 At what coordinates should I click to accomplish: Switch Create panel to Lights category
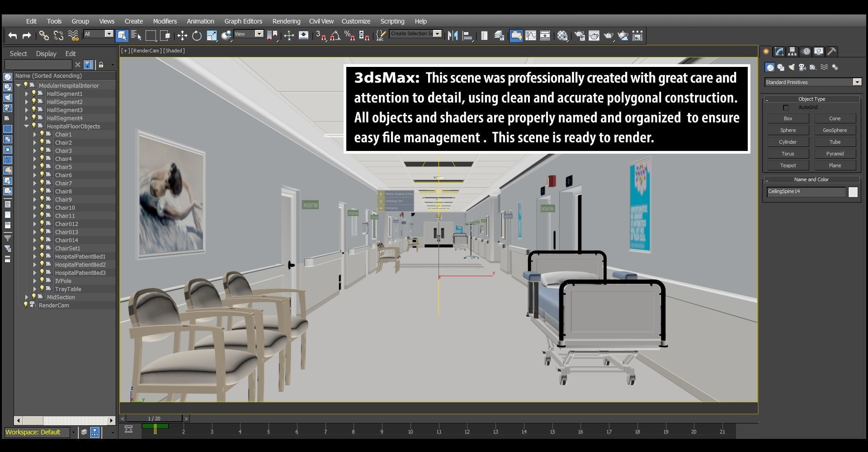click(x=792, y=67)
